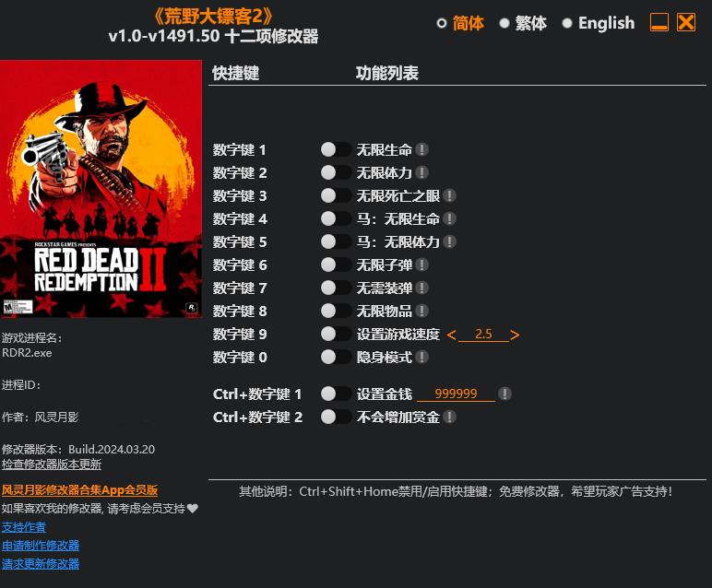This screenshot has width=712, height=588.
Task: Turn on 设置游戏速度 toggle
Action: [336, 334]
